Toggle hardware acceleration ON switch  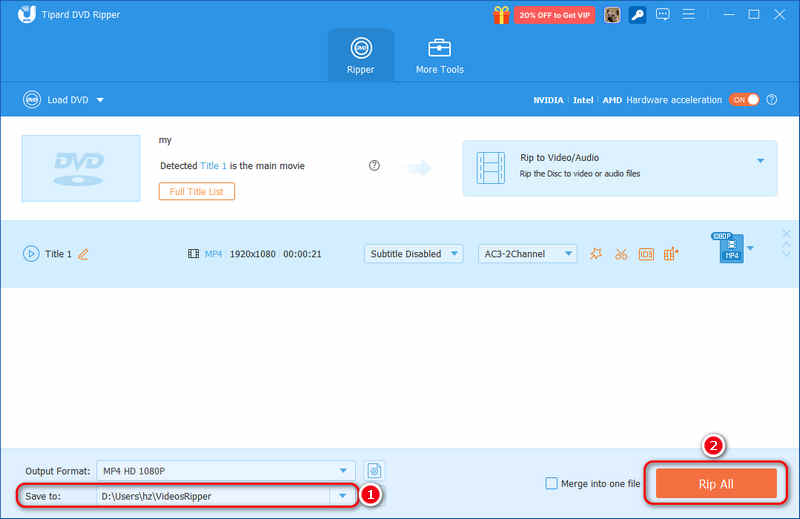[743, 100]
